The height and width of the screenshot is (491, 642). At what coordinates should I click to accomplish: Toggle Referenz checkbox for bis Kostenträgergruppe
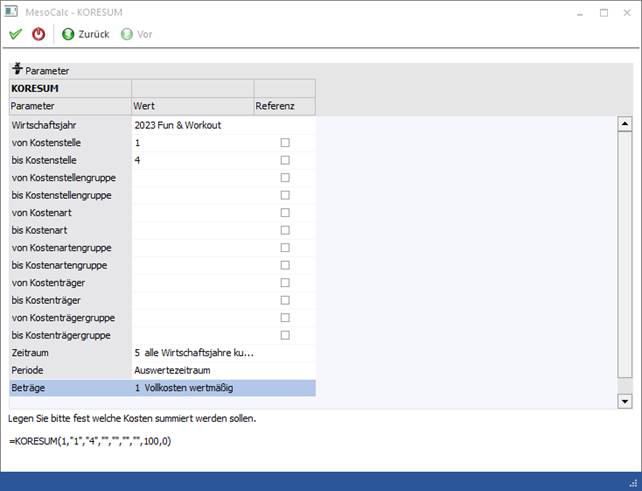pyautogui.click(x=285, y=335)
